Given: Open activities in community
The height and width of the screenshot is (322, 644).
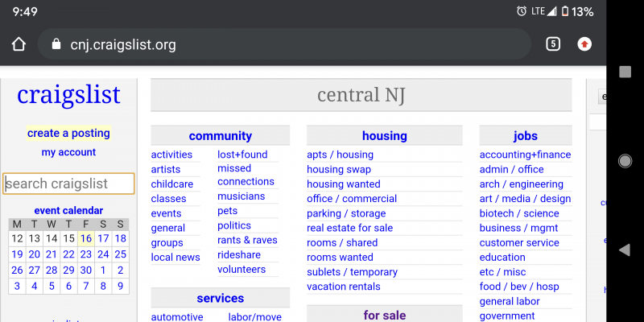Looking at the screenshot, I should pos(171,155).
